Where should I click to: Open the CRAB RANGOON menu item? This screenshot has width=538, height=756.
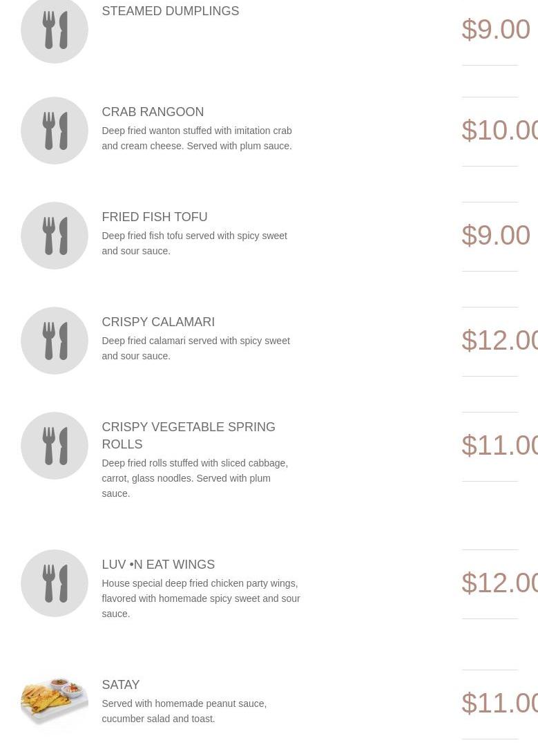point(153,112)
